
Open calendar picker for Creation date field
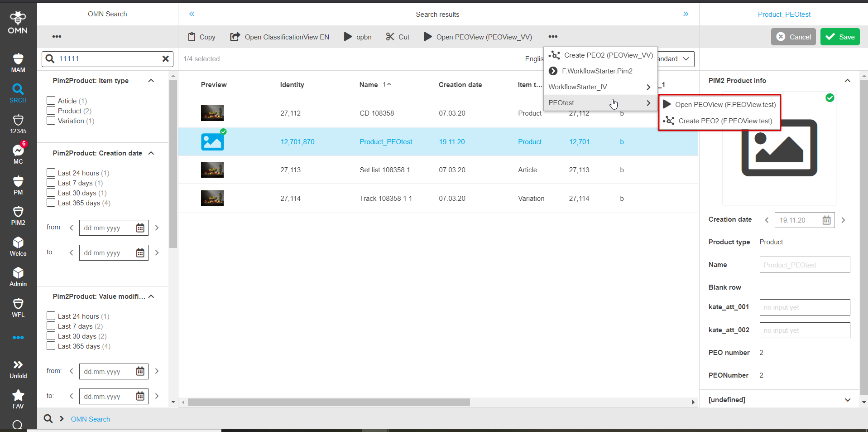(826, 220)
